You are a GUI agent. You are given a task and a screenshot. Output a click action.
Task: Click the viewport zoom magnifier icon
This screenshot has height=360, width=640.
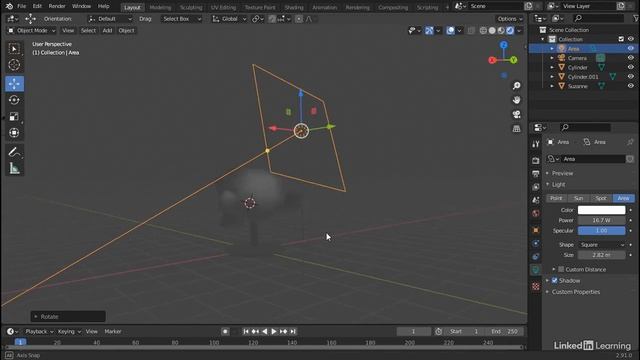[517, 86]
